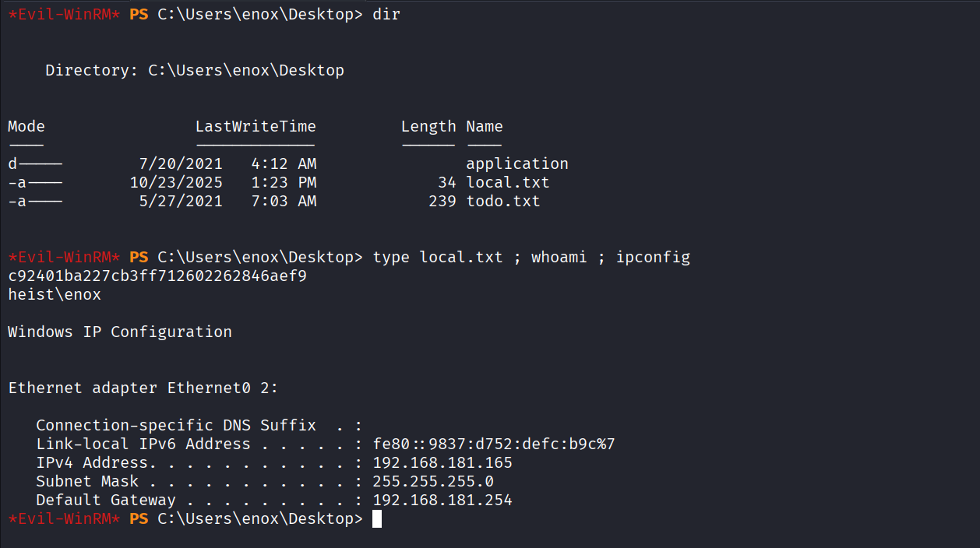Click the Ethernet adapter Ethernet0 2 line
Screen dimensions: 980x548
[x=143, y=388]
